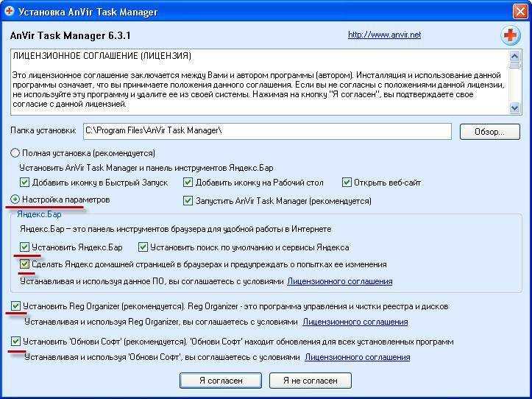Open 'Обнови Софт' Лицензионного соглашения link
532x399 pixels.
coord(358,357)
